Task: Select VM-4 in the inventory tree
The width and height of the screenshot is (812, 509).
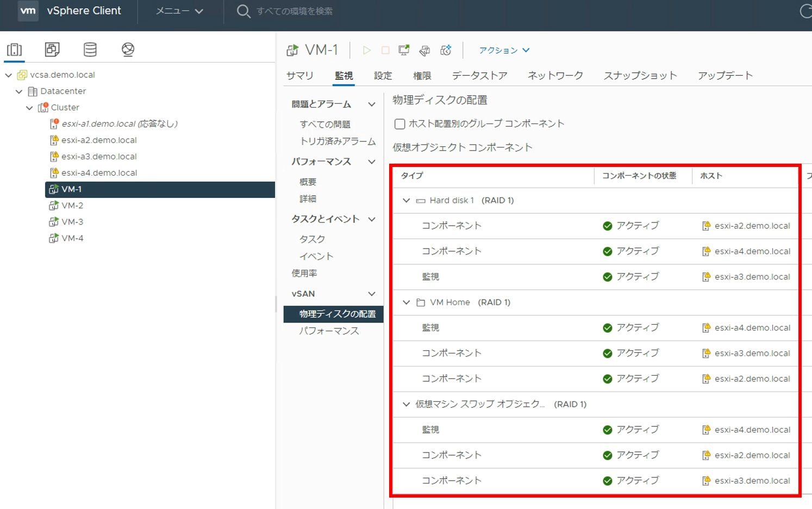Action: [x=72, y=238]
